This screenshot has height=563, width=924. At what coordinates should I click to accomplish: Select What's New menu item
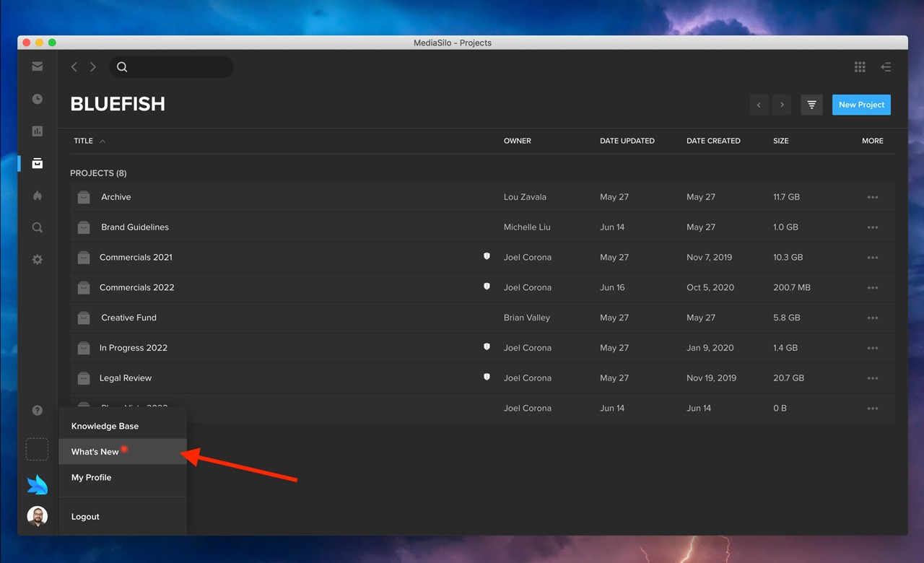click(123, 451)
